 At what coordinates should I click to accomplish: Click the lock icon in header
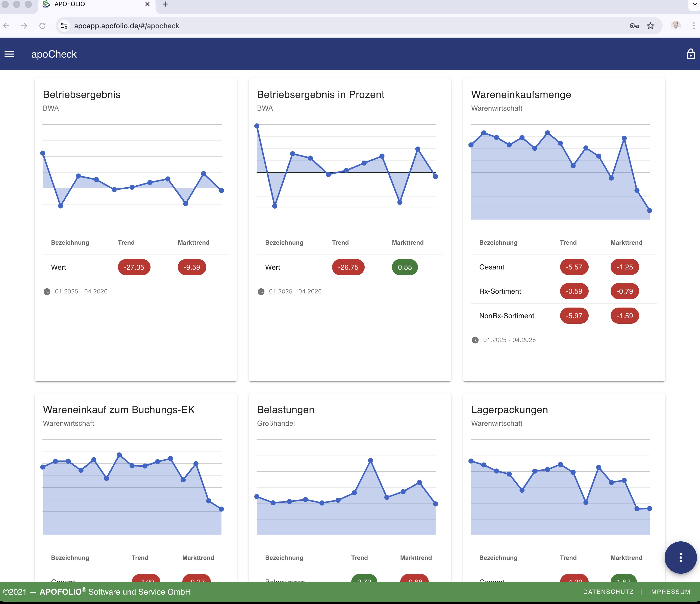point(691,54)
